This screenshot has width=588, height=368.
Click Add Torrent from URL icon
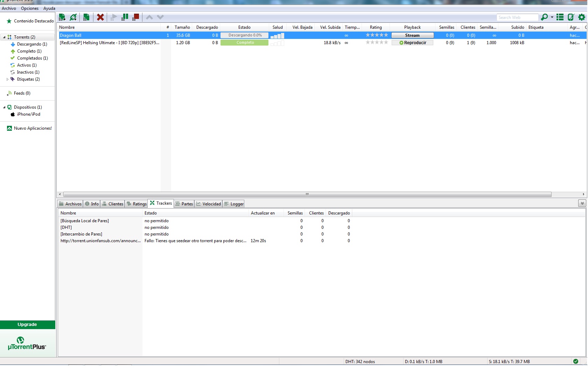pyautogui.click(x=73, y=17)
